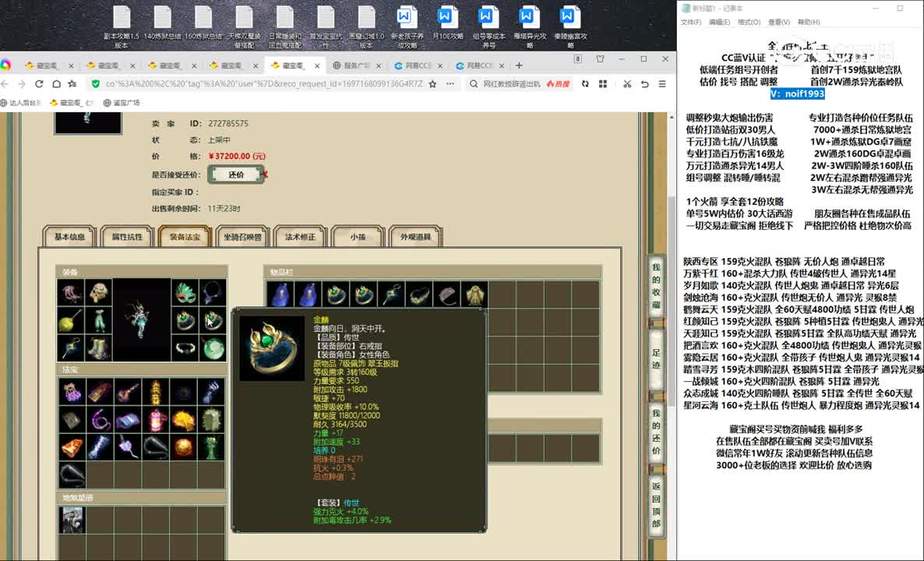Select the orange tile treasure icon
The height and width of the screenshot is (561, 924).
pyautogui.click(x=72, y=447)
